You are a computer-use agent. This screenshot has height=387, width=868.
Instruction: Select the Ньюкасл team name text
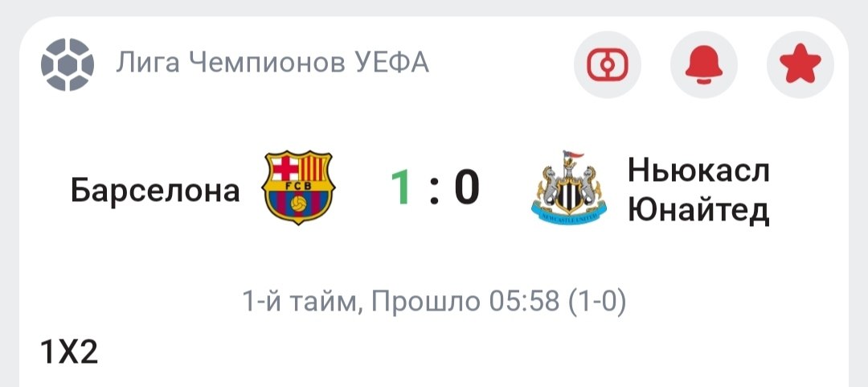coord(698,170)
